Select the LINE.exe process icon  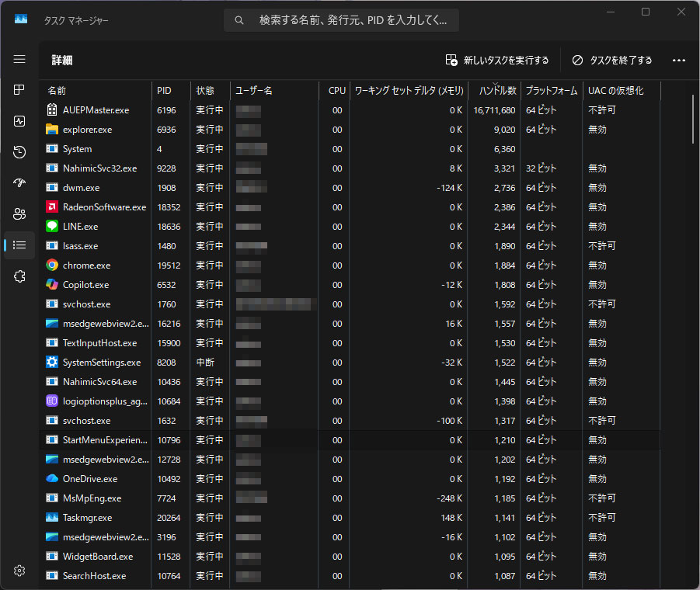[x=52, y=227]
